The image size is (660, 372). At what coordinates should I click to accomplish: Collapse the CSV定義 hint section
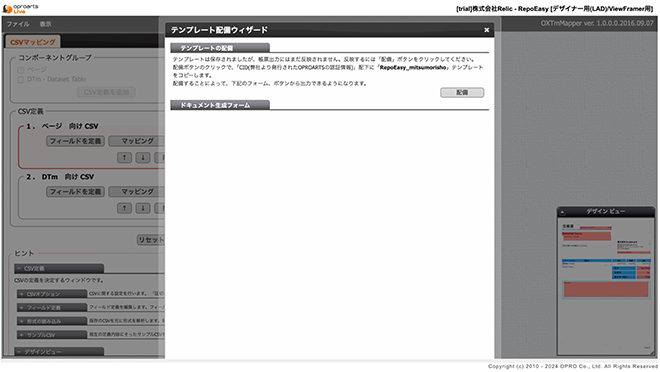click(x=59, y=268)
